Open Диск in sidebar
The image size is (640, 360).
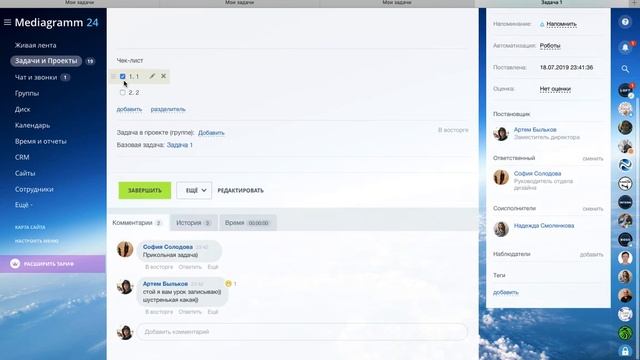pyautogui.click(x=22, y=109)
